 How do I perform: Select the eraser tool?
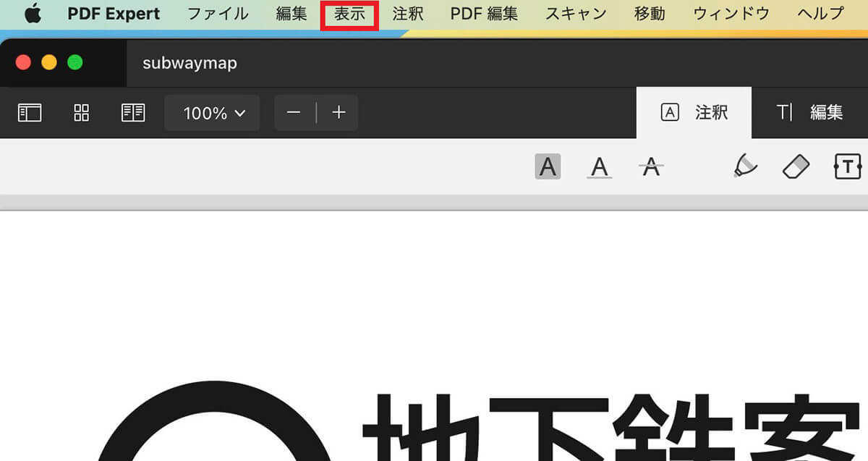[796, 167]
